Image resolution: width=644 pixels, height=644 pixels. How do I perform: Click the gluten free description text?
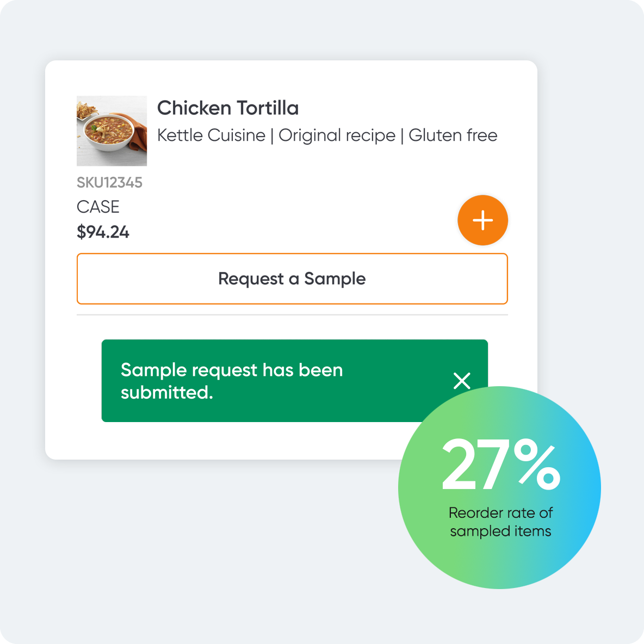(x=453, y=135)
